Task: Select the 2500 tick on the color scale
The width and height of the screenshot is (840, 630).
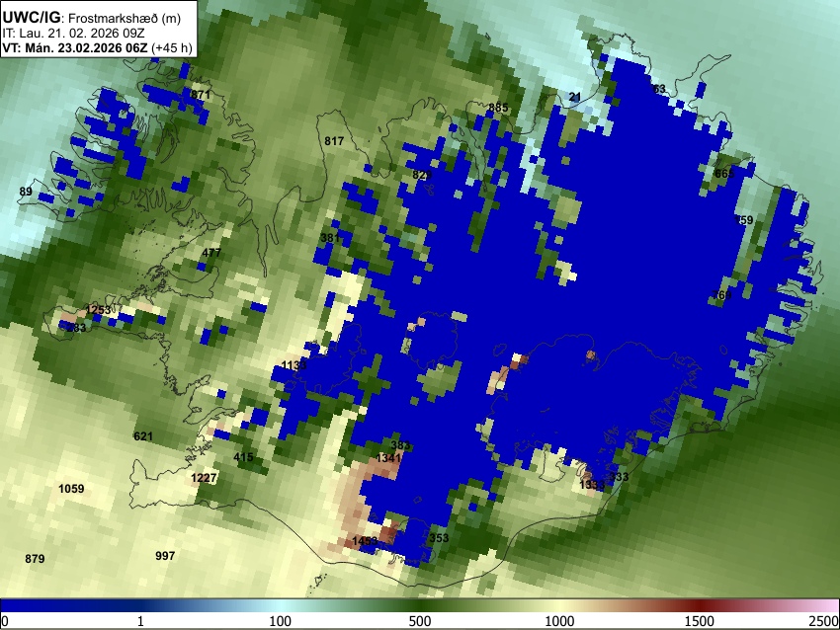Action: pos(825,621)
